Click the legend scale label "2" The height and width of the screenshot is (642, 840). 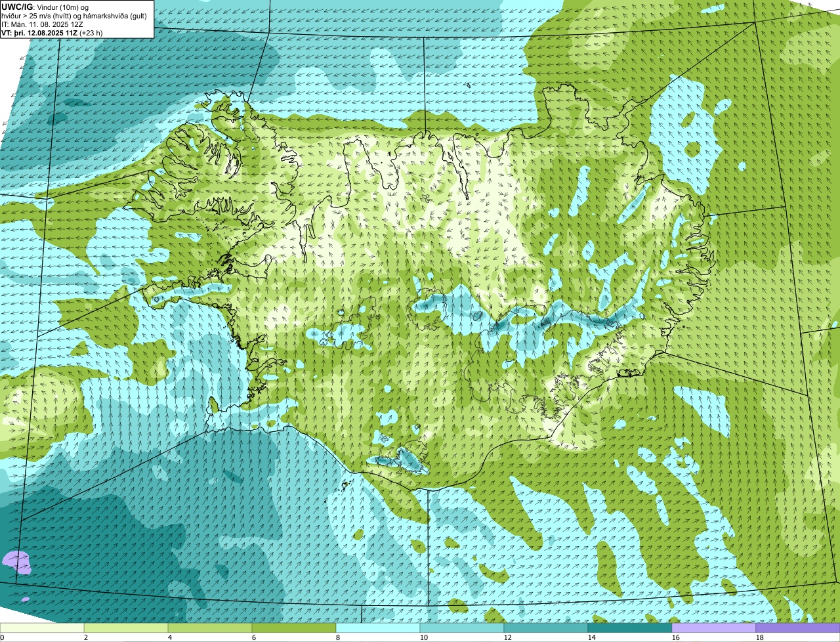[86, 637]
